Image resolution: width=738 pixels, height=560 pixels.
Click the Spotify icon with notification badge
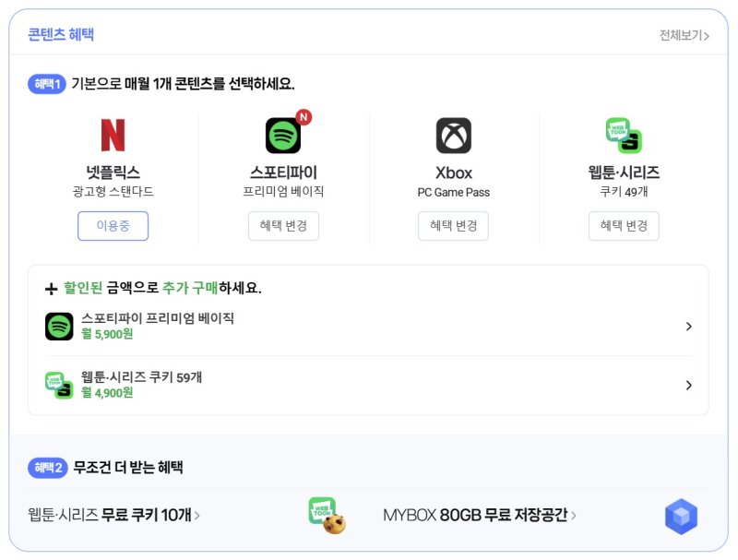pyautogui.click(x=282, y=137)
